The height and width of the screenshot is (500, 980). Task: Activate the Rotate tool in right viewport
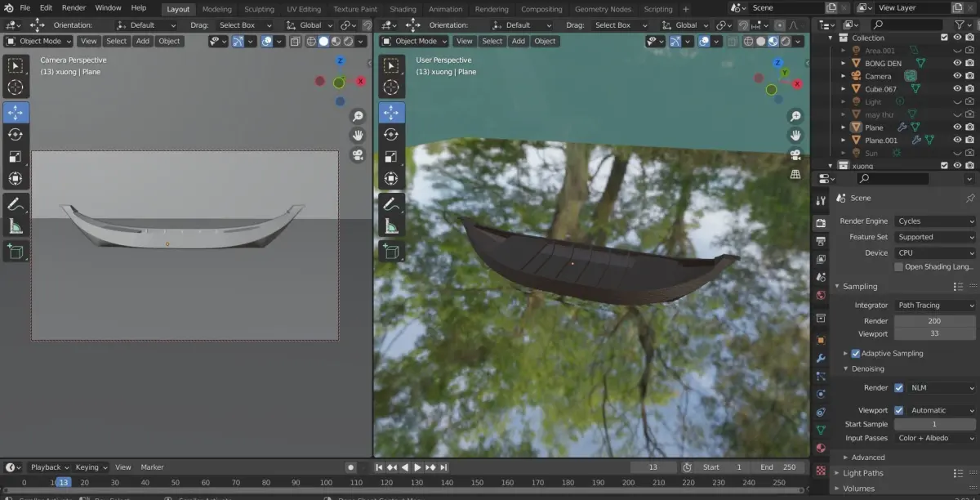coord(391,135)
